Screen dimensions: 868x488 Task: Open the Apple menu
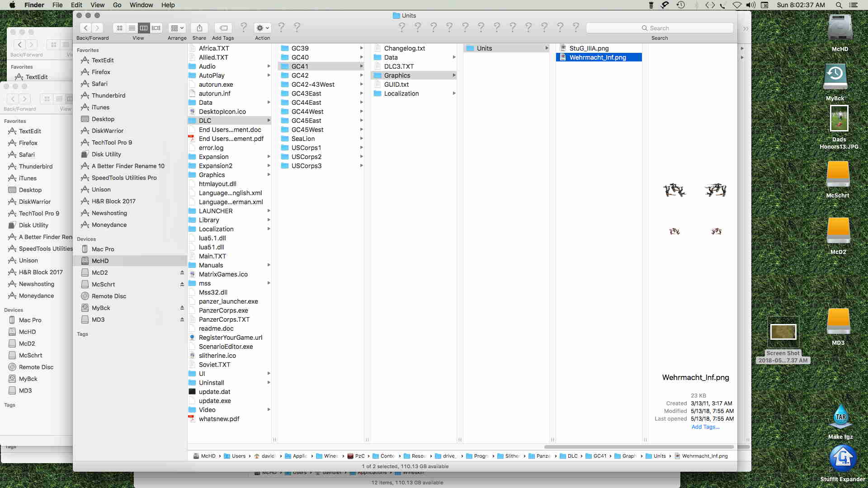(12, 5)
